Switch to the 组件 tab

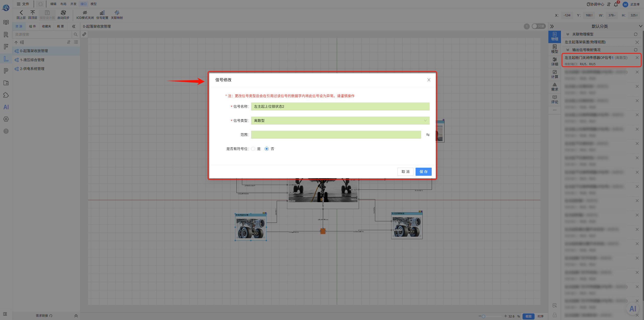32,26
